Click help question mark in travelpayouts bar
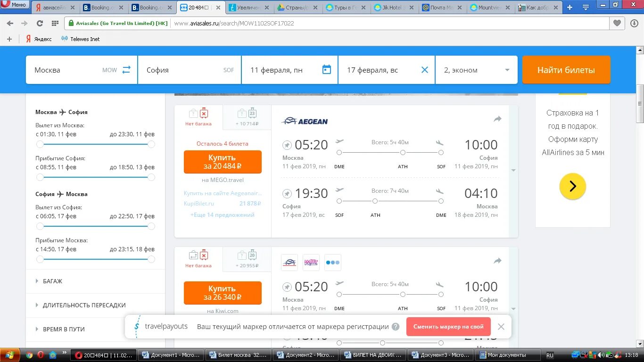The width and height of the screenshot is (644, 362). tap(396, 327)
